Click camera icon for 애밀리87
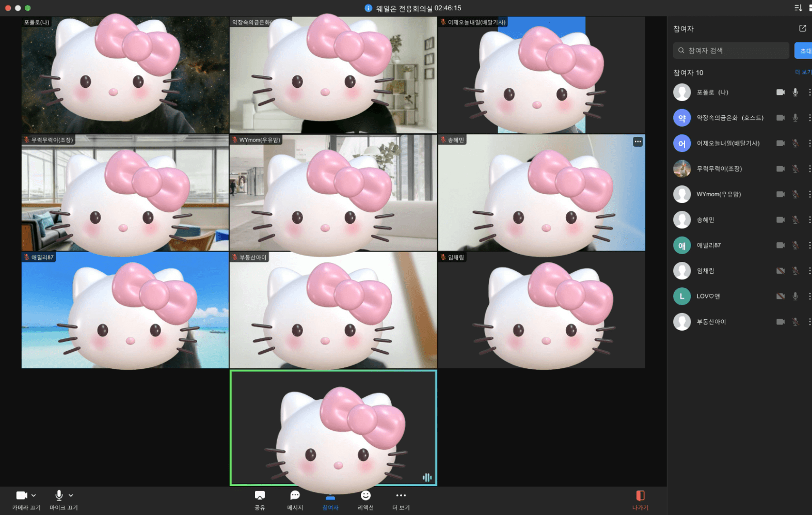Viewport: 812px width, 515px height. click(781, 245)
